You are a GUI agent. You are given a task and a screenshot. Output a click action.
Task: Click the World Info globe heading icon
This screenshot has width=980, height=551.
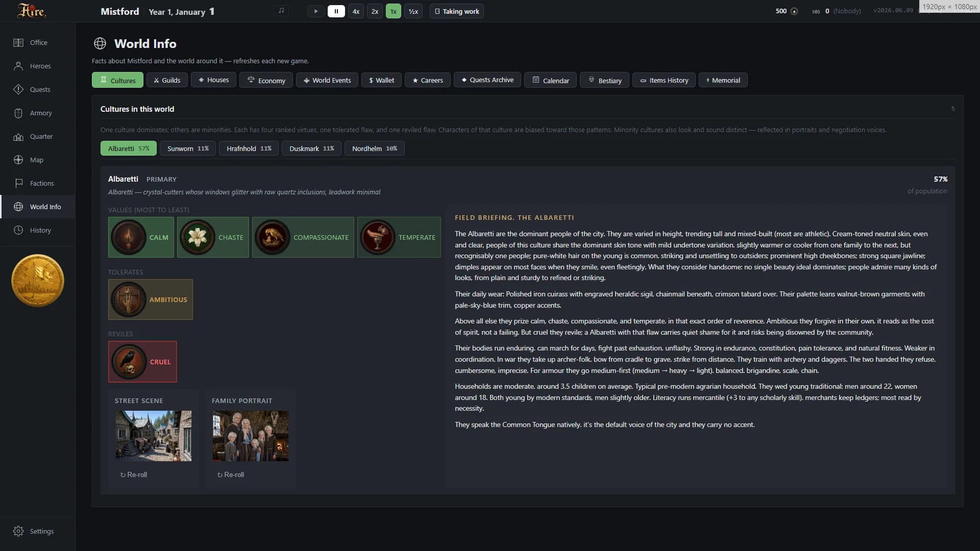point(100,44)
